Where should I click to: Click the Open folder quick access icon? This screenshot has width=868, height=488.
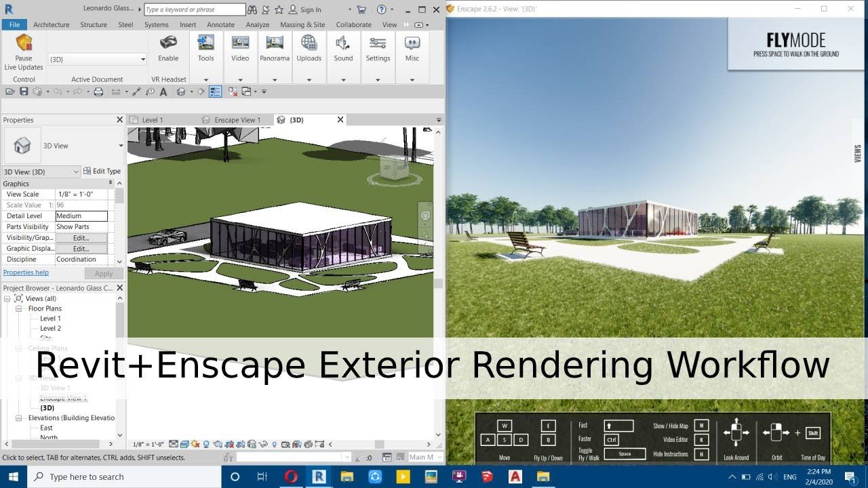(10, 91)
